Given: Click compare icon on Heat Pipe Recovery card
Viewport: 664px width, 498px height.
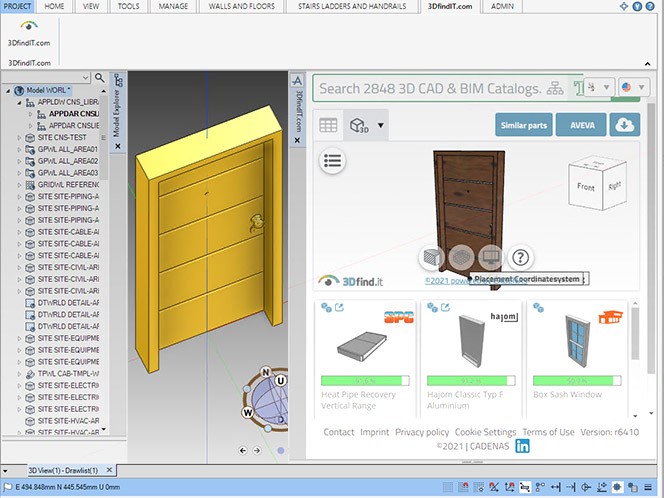Looking at the screenshot, I should click(326, 307).
